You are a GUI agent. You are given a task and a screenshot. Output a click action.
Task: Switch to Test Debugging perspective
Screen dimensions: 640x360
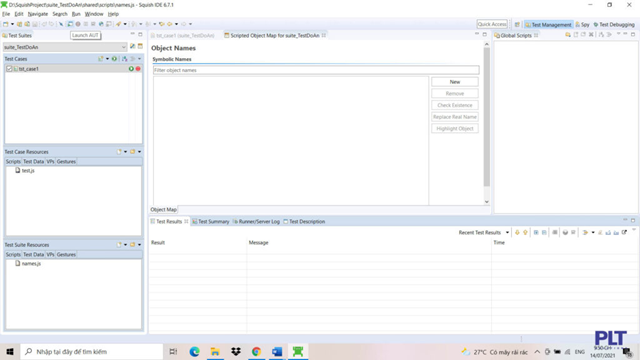point(614,24)
